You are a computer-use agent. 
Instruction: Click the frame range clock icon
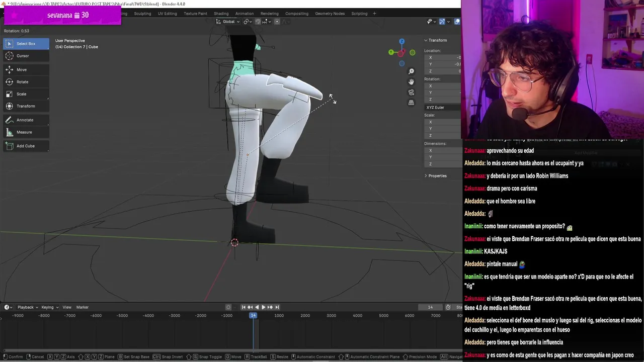[448, 307]
